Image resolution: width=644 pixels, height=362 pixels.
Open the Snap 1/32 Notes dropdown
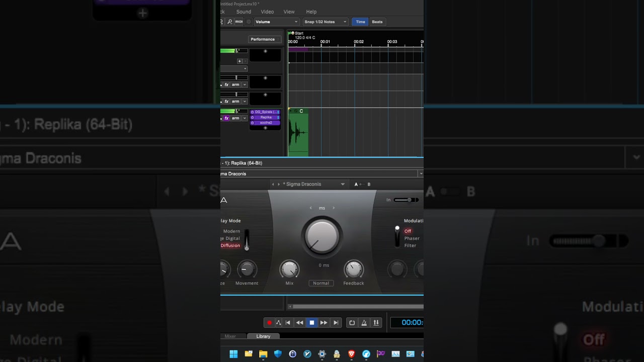click(326, 22)
